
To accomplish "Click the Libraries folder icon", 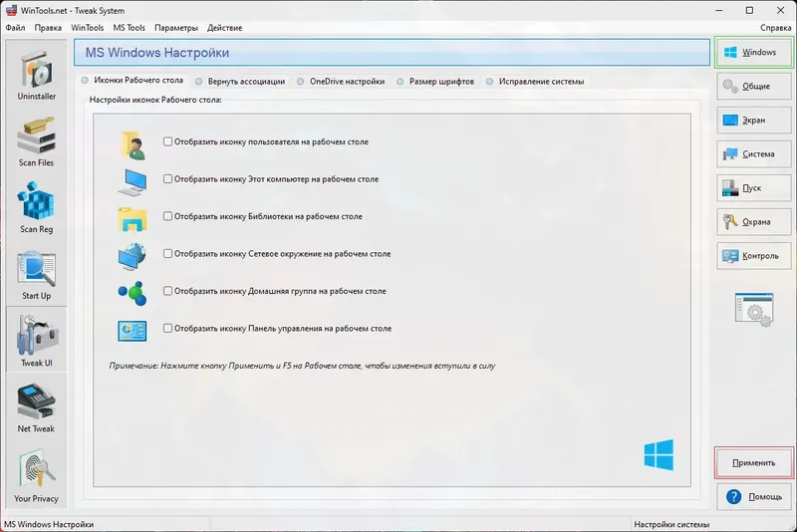I will point(133,219).
